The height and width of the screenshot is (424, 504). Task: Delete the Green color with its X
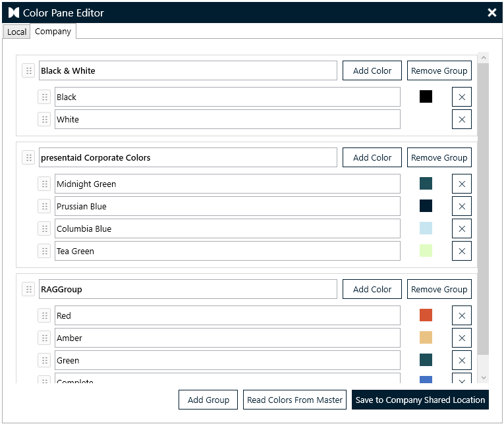[x=462, y=360]
